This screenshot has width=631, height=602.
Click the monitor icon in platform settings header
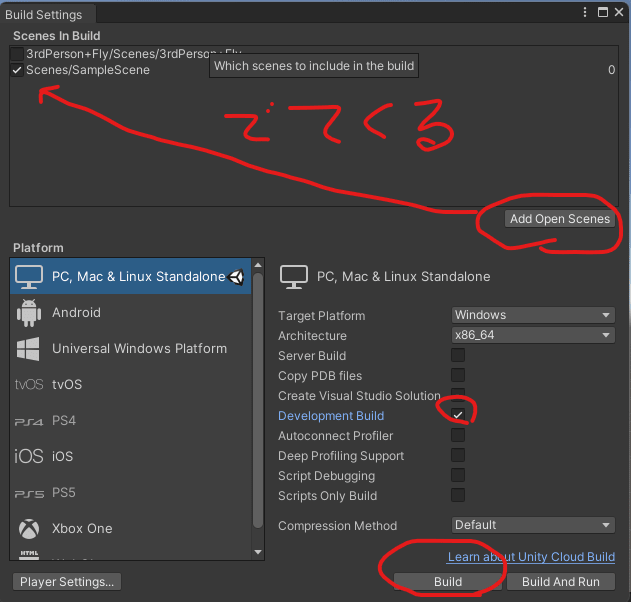294,277
